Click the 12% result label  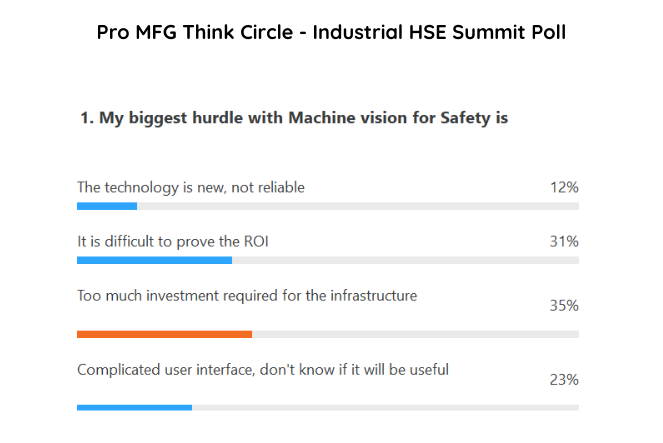pyautogui.click(x=564, y=187)
